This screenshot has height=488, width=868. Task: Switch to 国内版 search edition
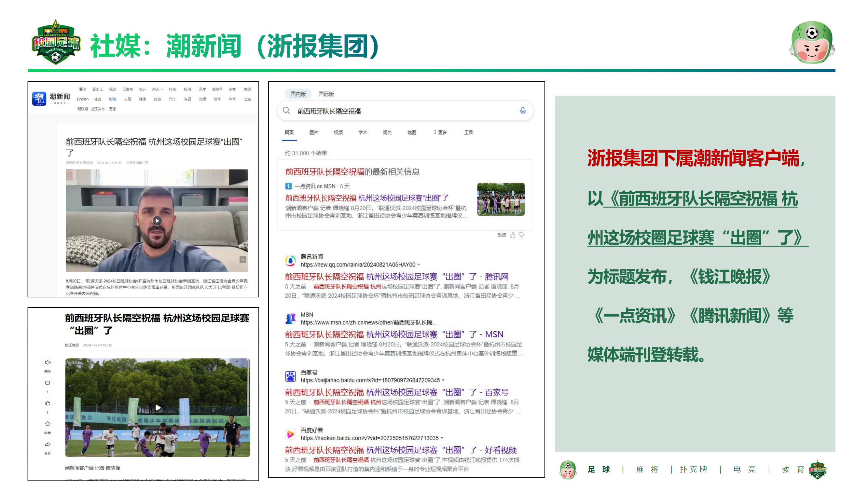coord(298,94)
